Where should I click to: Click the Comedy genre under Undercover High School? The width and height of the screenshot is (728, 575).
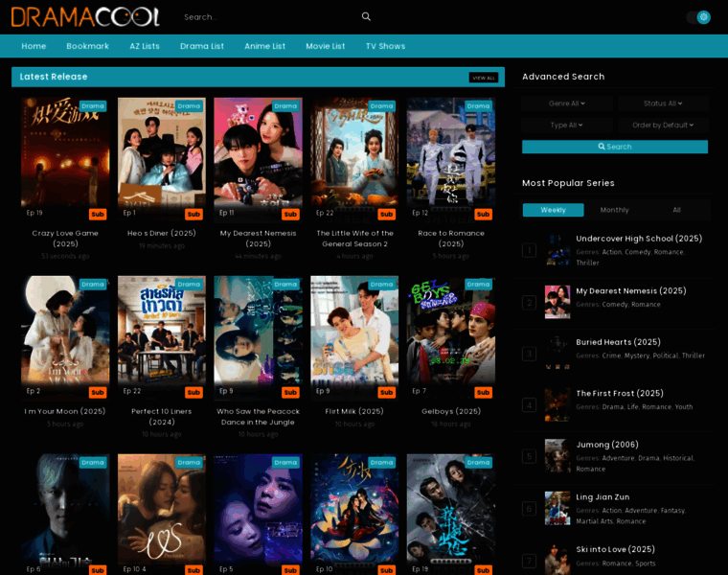pos(637,252)
